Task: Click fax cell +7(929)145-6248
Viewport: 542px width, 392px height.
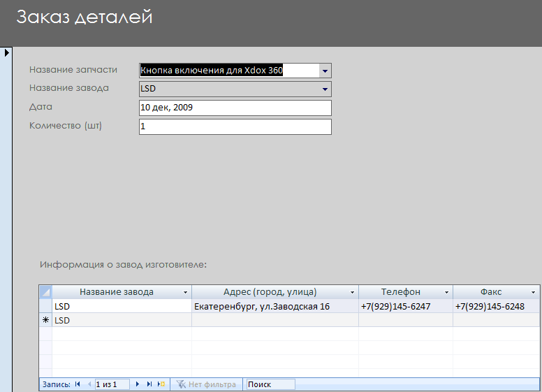Action: point(497,306)
